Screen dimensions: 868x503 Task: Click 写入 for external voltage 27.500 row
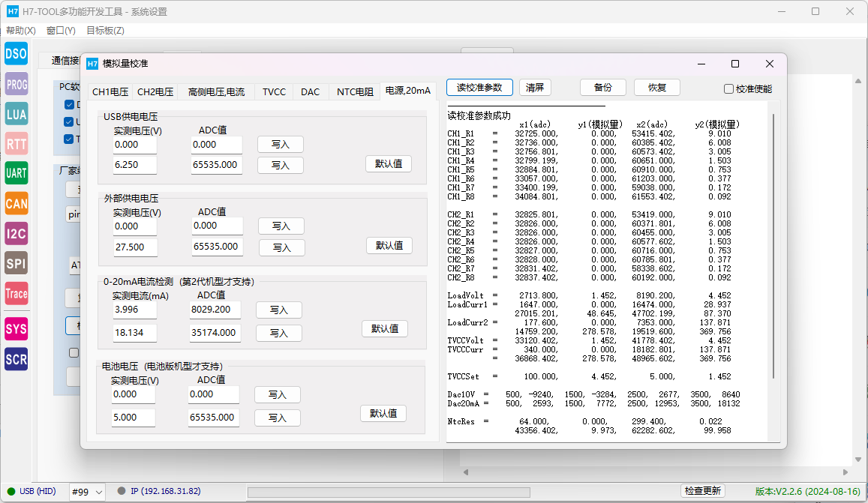pyautogui.click(x=282, y=247)
